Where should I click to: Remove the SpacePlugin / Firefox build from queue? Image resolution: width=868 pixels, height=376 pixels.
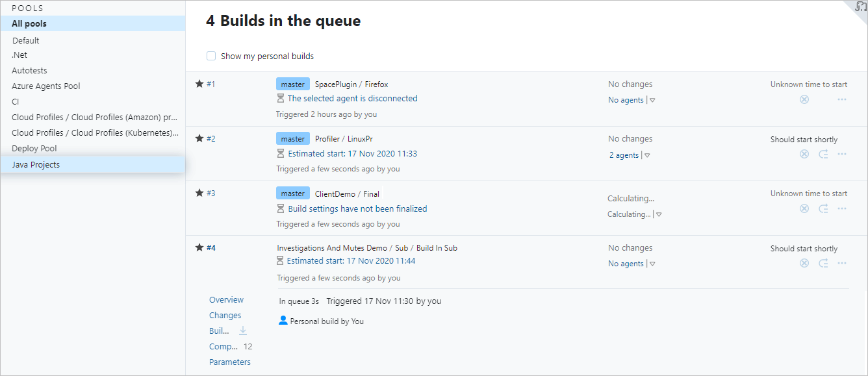[x=804, y=99]
